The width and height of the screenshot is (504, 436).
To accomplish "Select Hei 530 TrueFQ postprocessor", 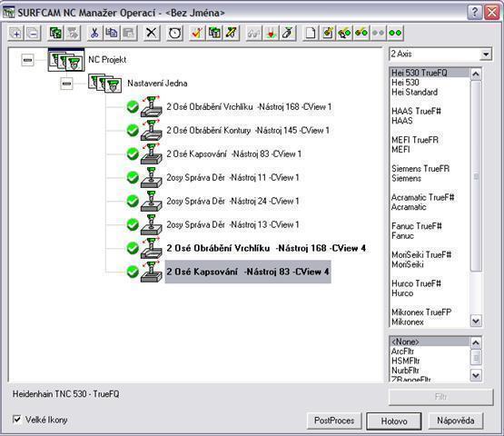I will click(430, 73).
